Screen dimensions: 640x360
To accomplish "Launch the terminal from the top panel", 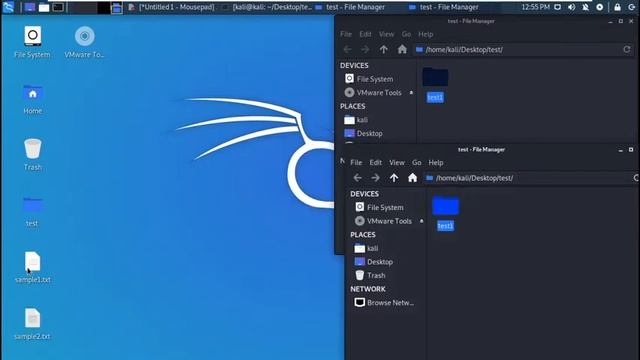I will 58,7.
